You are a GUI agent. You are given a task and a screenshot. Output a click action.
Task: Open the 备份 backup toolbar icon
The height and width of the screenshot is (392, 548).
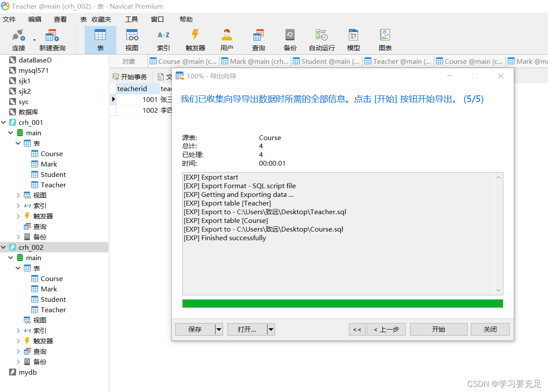(290, 40)
